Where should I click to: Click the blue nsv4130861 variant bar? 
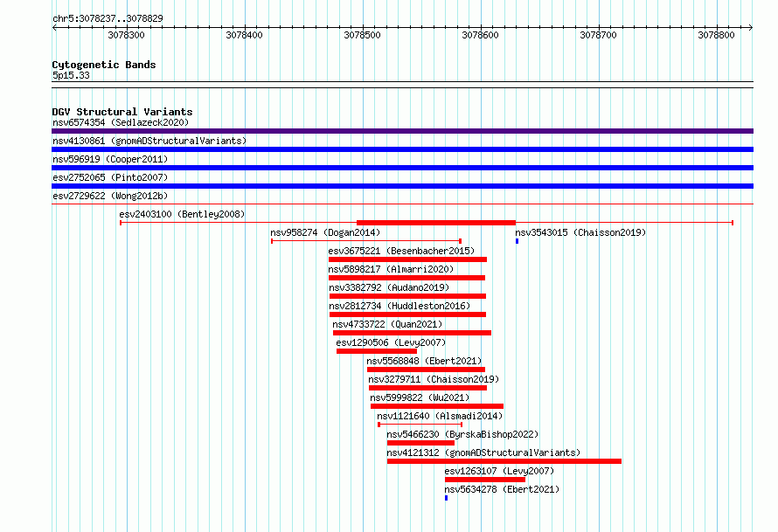[x=402, y=149]
